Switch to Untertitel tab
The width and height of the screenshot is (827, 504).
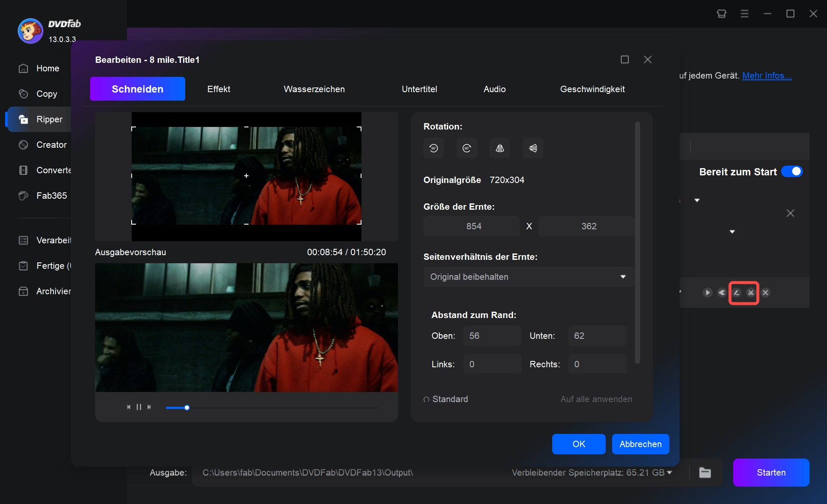point(419,89)
